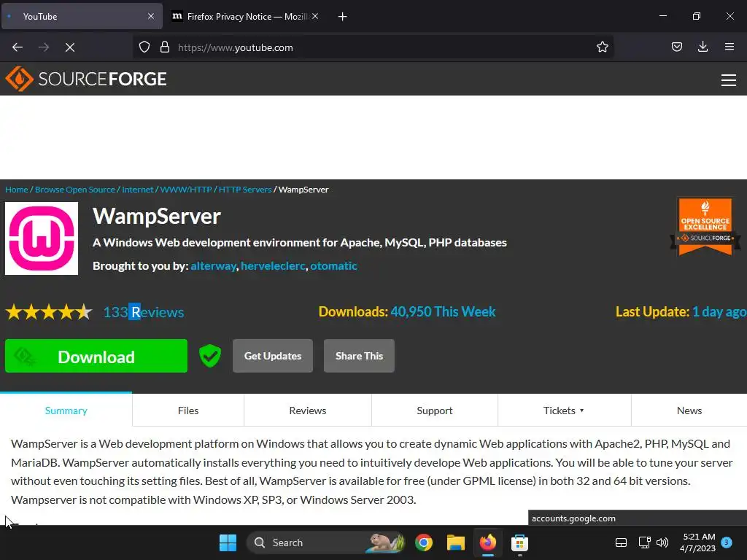Open alterway's profile link
The width and height of the screenshot is (747, 560).
point(214,265)
